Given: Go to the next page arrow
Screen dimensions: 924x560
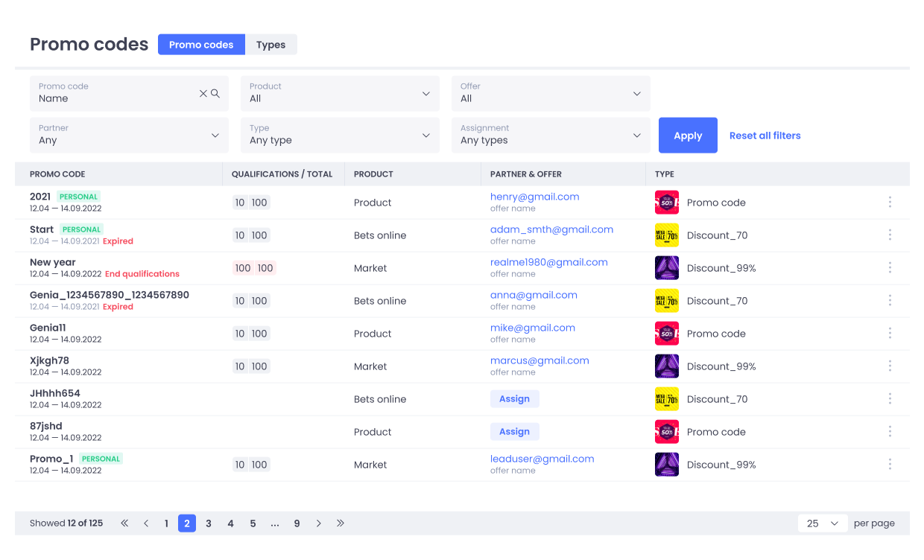Looking at the screenshot, I should (319, 524).
